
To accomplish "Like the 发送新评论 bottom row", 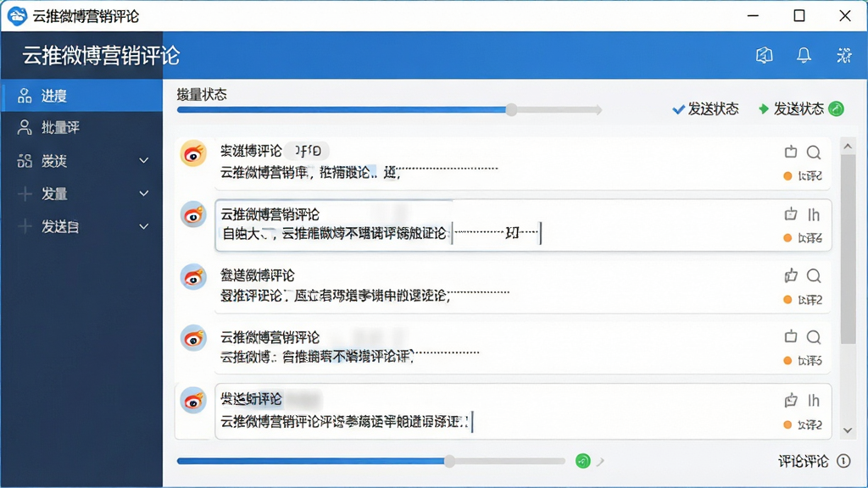I will tap(791, 400).
